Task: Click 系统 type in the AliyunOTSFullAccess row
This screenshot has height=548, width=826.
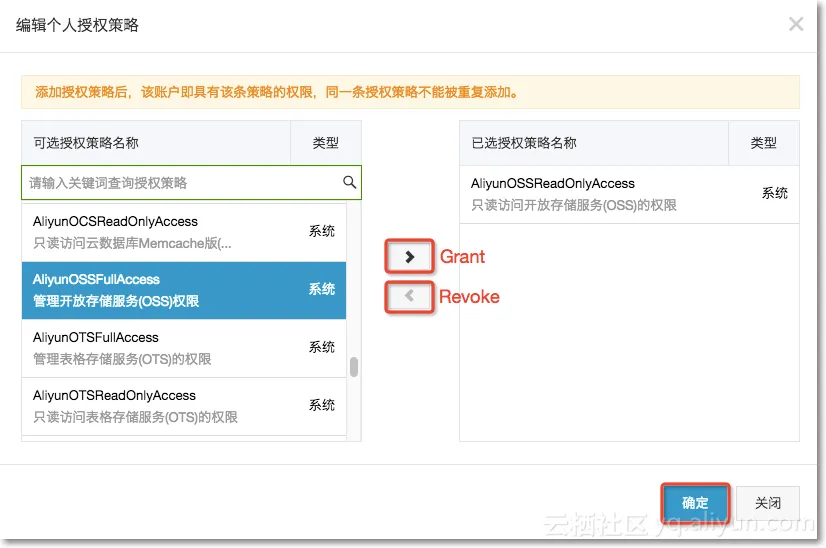Action: [322, 347]
